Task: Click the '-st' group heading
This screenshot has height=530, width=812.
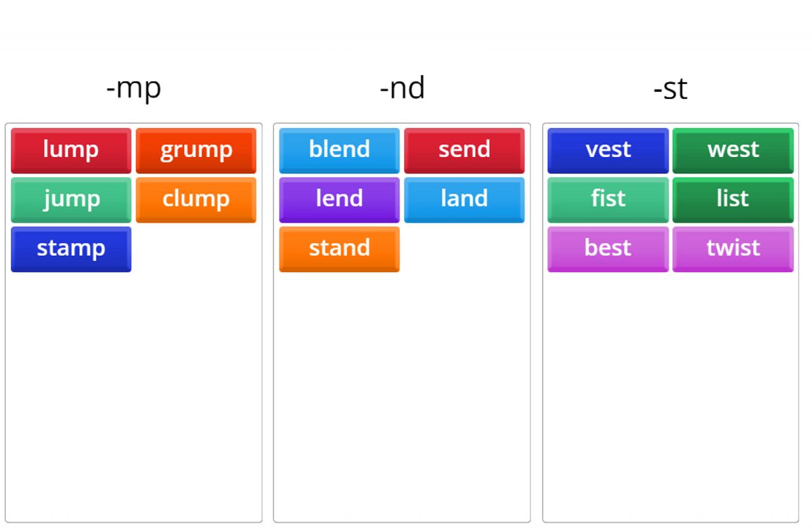Action: pyautogui.click(x=670, y=89)
